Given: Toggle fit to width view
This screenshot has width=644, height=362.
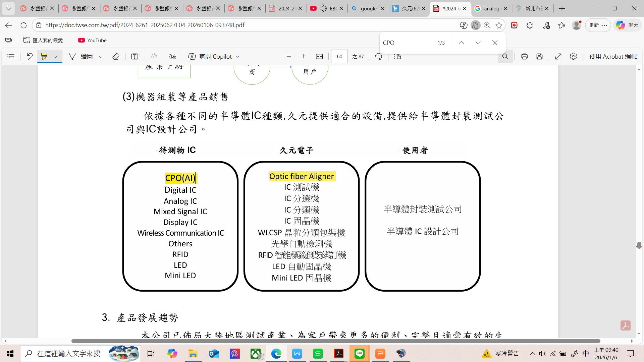Looking at the screenshot, I should pyautogui.click(x=319, y=56).
